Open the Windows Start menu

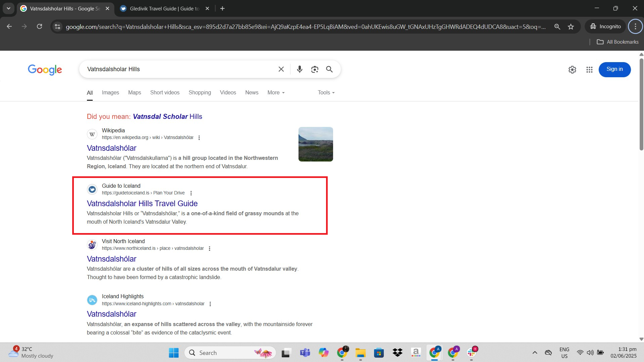[x=174, y=353]
